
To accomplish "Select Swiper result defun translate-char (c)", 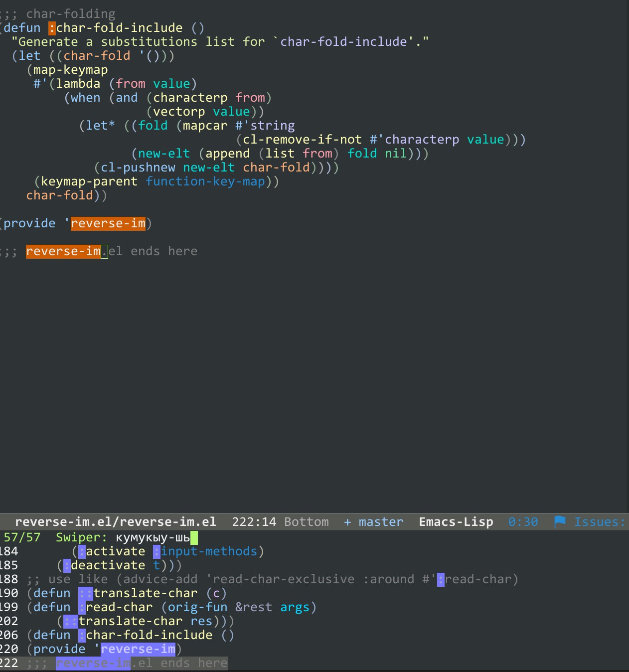I will (x=314, y=593).
